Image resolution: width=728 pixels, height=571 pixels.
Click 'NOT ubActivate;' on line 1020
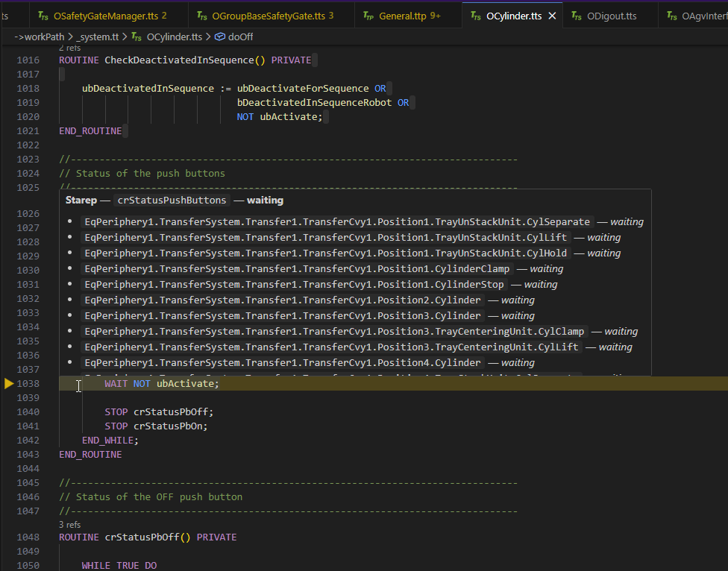point(280,116)
